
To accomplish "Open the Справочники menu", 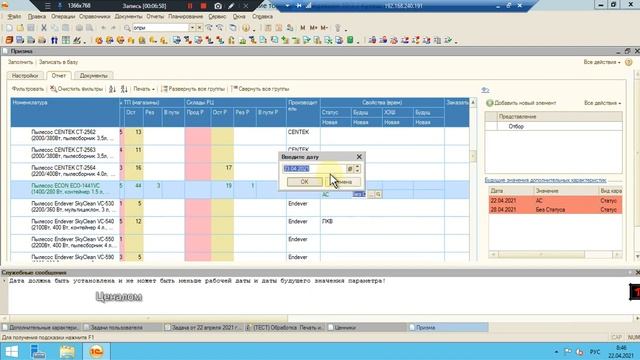I will [94, 17].
